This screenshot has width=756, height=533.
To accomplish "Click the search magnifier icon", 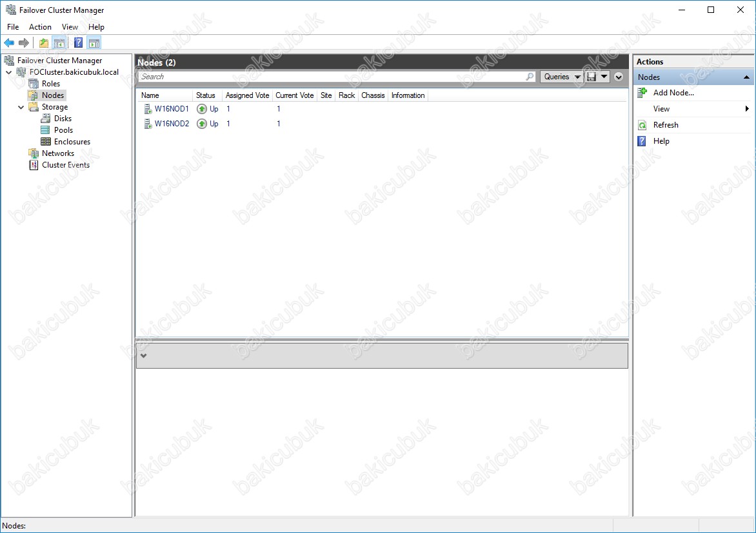I will point(530,77).
